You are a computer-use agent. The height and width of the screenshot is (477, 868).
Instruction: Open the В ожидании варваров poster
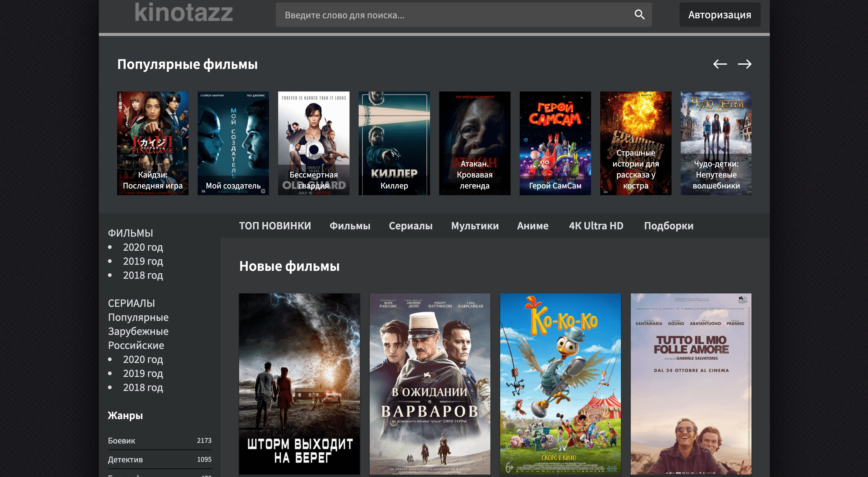point(430,384)
